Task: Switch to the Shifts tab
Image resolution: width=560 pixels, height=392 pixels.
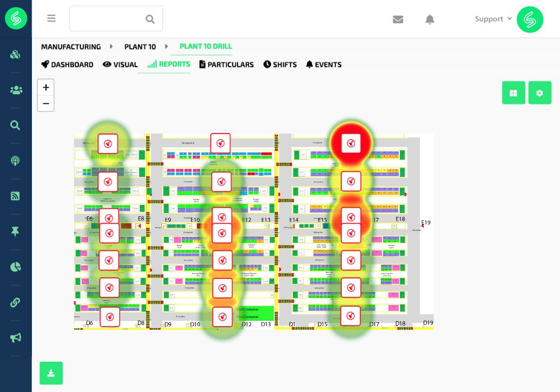Action: (x=280, y=65)
